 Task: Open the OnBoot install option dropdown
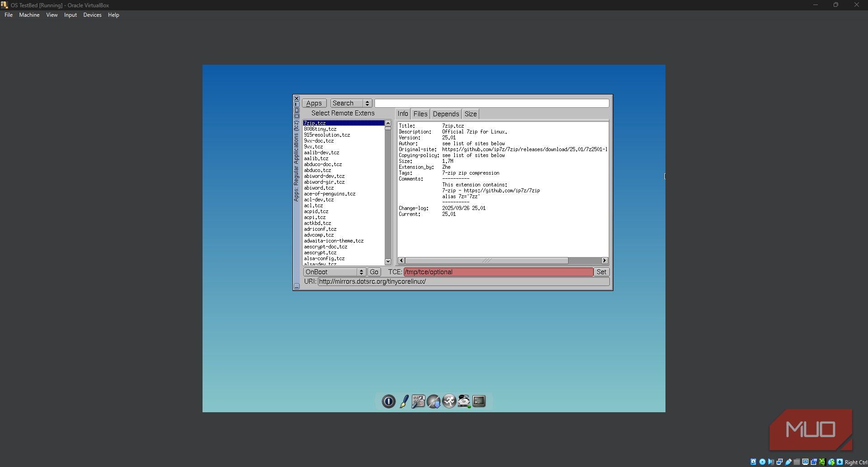(x=335, y=272)
